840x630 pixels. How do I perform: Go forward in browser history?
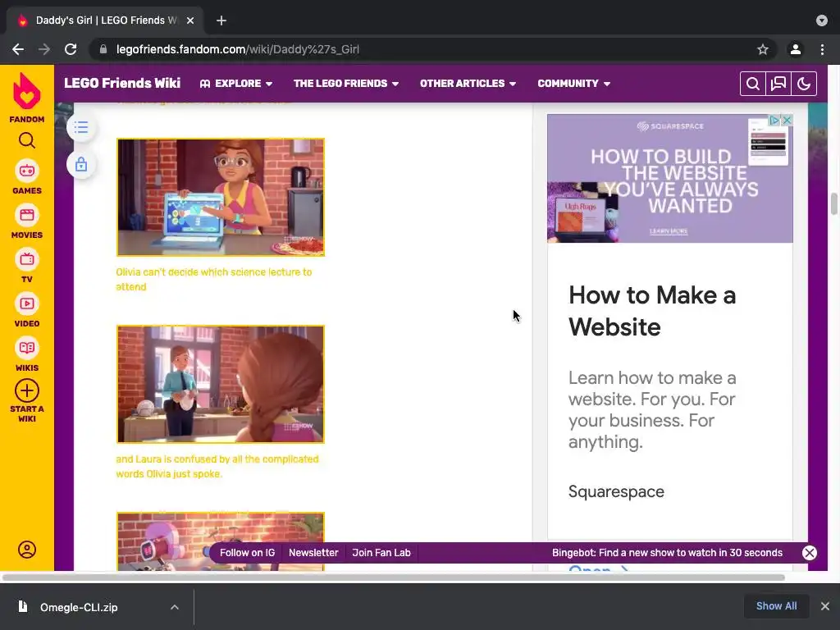click(x=44, y=49)
